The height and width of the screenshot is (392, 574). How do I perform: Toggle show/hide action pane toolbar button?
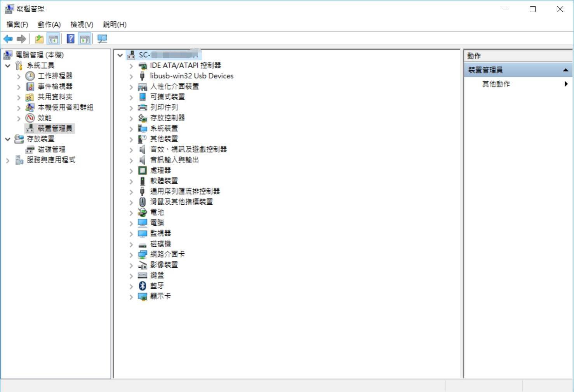click(85, 39)
